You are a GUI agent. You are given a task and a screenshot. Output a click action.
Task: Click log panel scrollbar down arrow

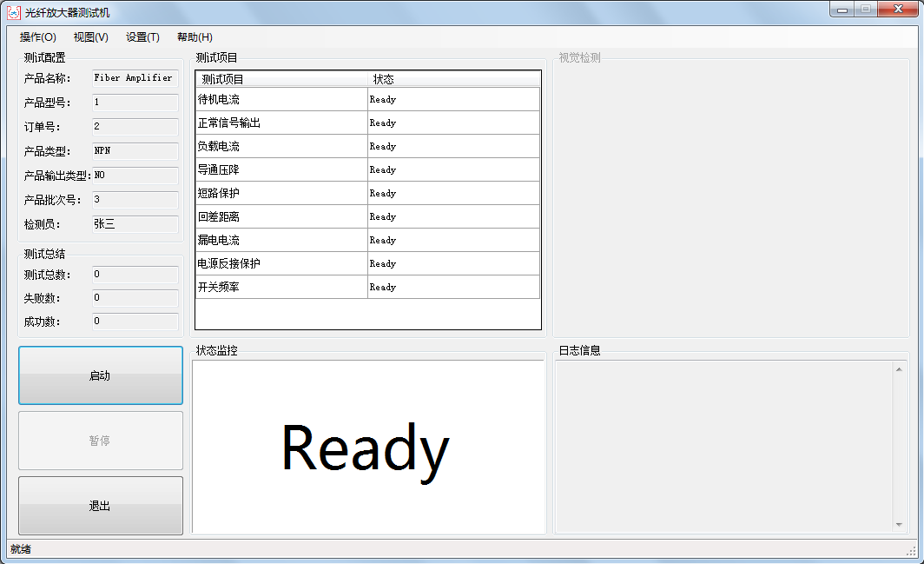tap(899, 525)
